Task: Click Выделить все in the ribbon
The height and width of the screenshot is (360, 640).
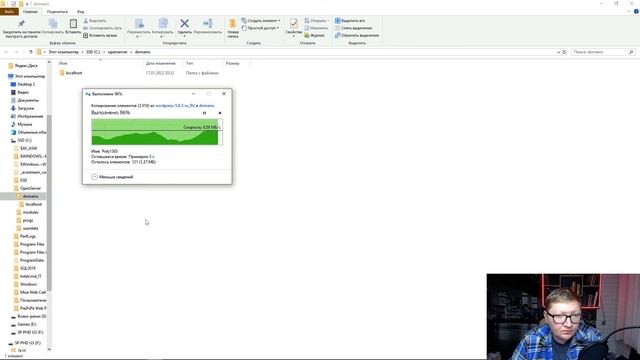Action: tap(350, 20)
